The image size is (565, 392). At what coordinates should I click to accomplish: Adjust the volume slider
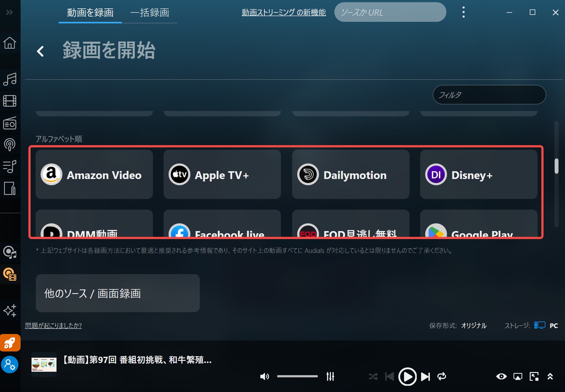(297, 376)
